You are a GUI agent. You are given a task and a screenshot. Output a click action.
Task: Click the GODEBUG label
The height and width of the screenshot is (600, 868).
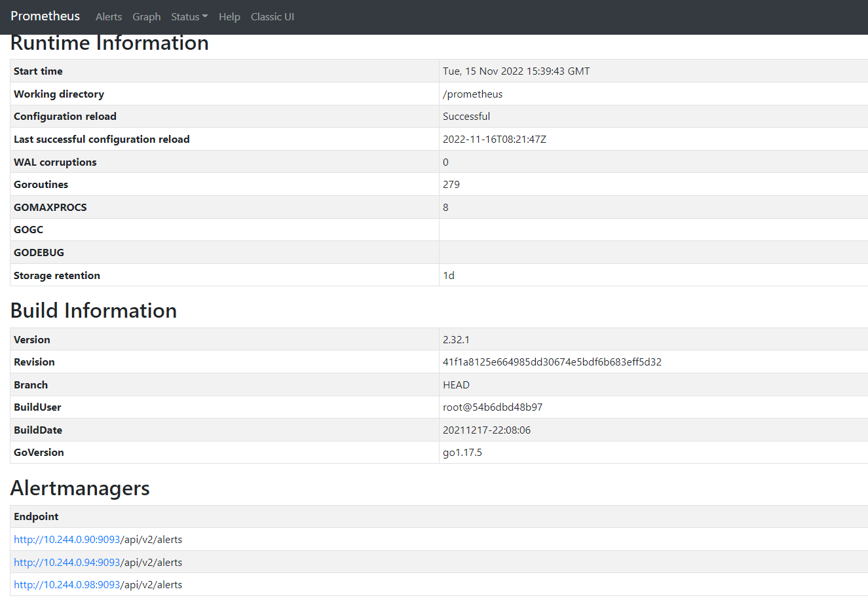click(39, 253)
